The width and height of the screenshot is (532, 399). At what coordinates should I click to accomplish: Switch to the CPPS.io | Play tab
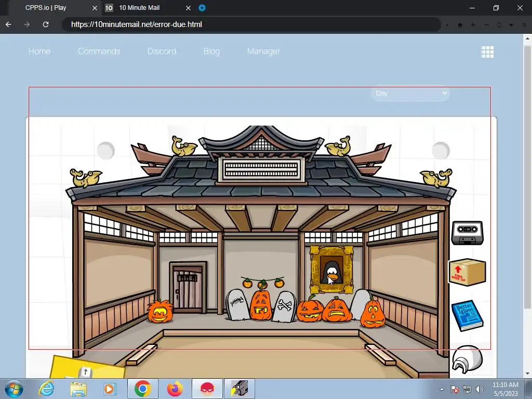[x=46, y=8]
